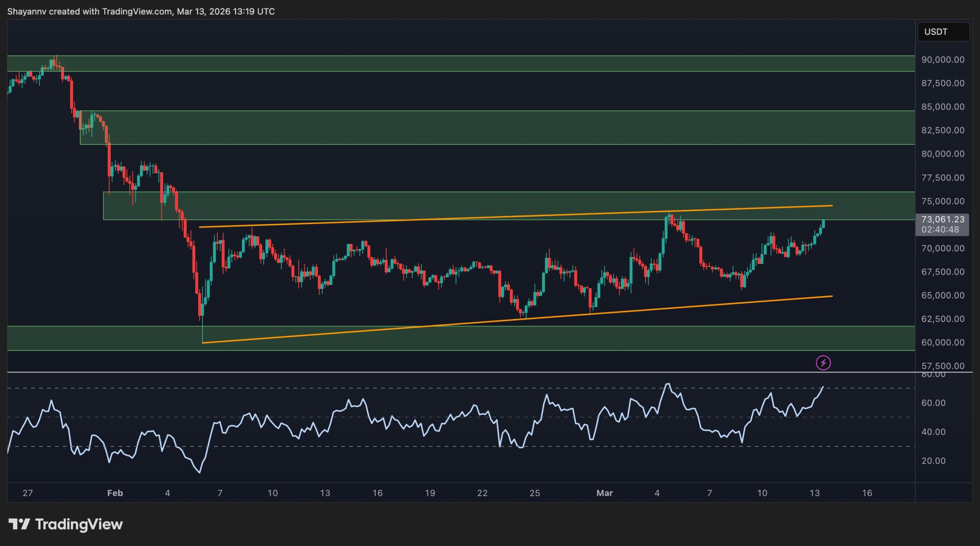Click the purple lightning bolt icon
The height and width of the screenshot is (546, 980).
823,362
